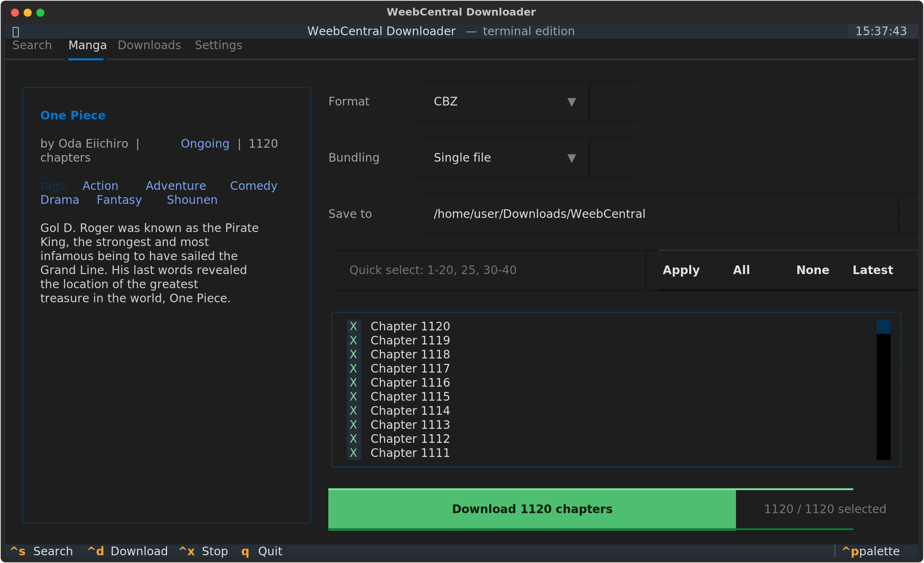Image resolution: width=924 pixels, height=563 pixels.
Task: Uncheck the Chapter 1115 checkbox
Action: 353,396
